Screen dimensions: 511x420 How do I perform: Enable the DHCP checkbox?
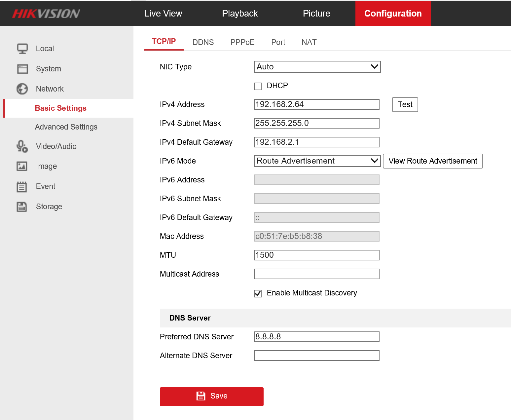tap(258, 86)
